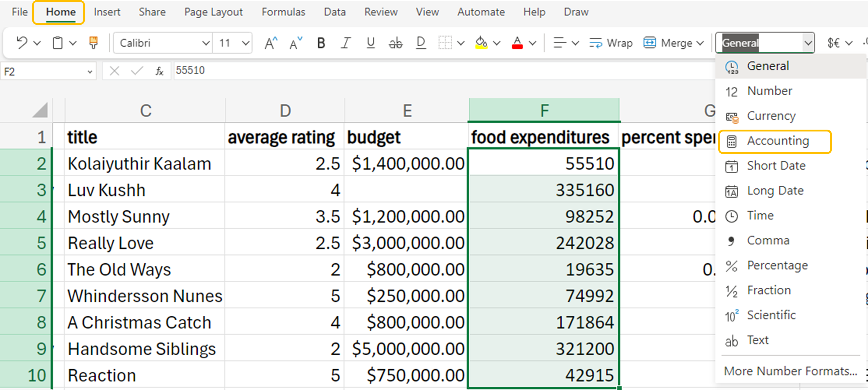Toggle Bold formatting
The height and width of the screenshot is (390, 868).
coord(321,43)
